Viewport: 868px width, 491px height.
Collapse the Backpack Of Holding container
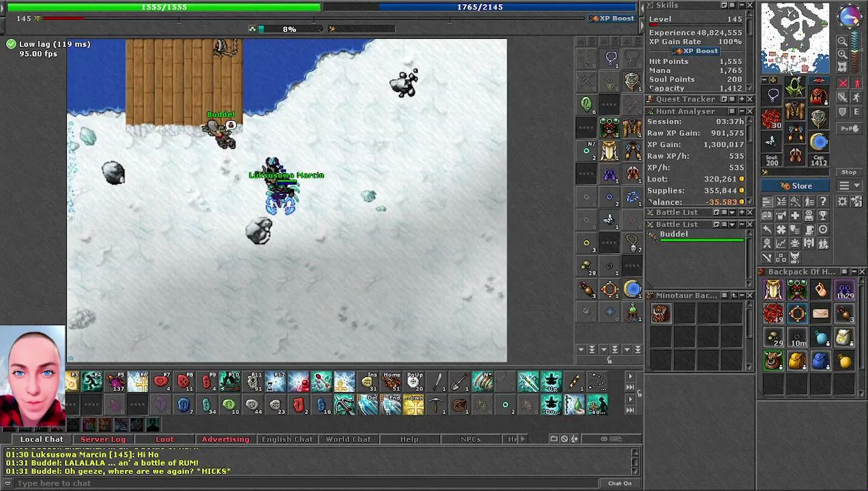click(853, 272)
